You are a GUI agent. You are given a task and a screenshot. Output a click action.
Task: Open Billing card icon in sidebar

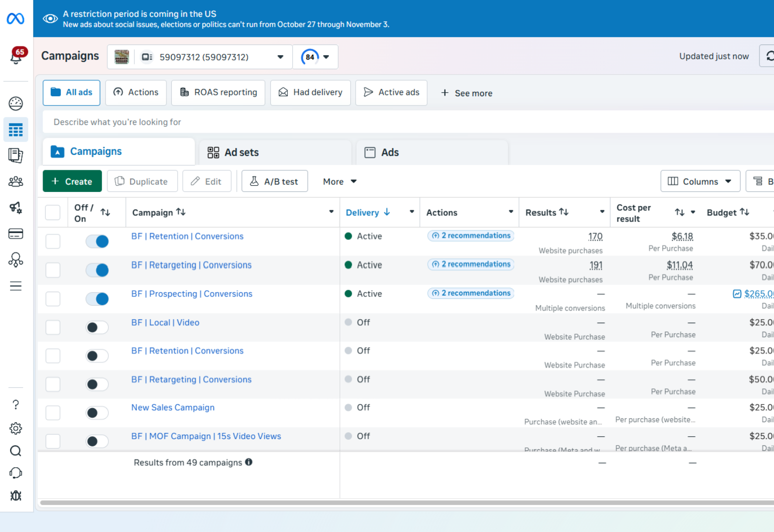(x=15, y=234)
